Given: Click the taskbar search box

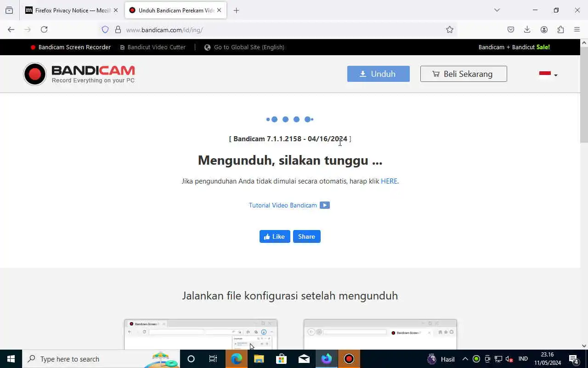Looking at the screenshot, I should point(101,359).
